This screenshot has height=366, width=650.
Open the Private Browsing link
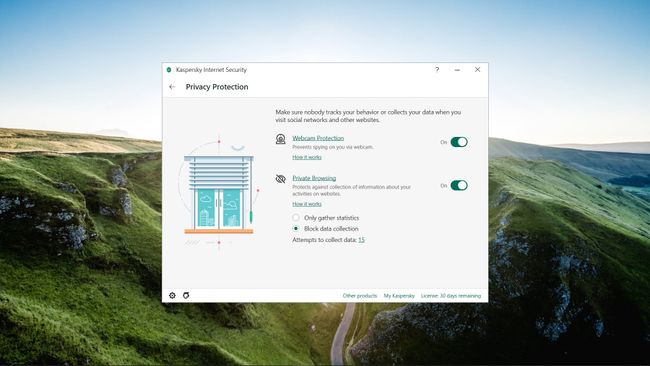(x=314, y=178)
